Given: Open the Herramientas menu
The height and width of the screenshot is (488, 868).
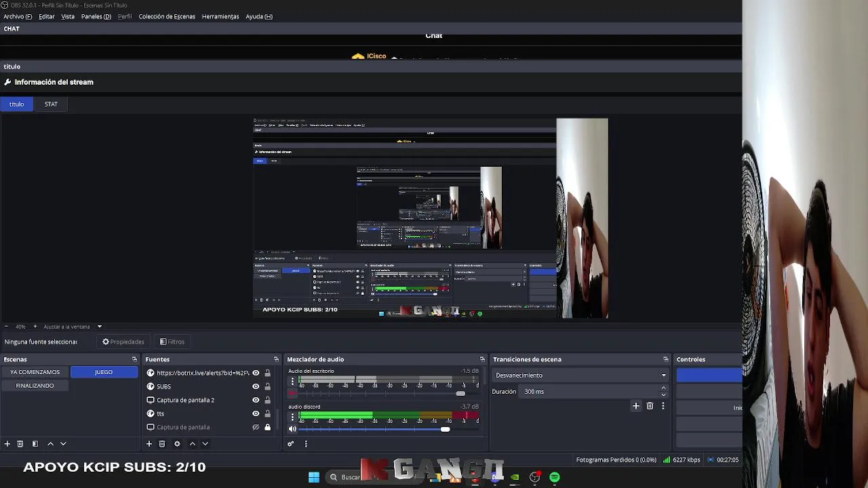Looking at the screenshot, I should point(220,16).
